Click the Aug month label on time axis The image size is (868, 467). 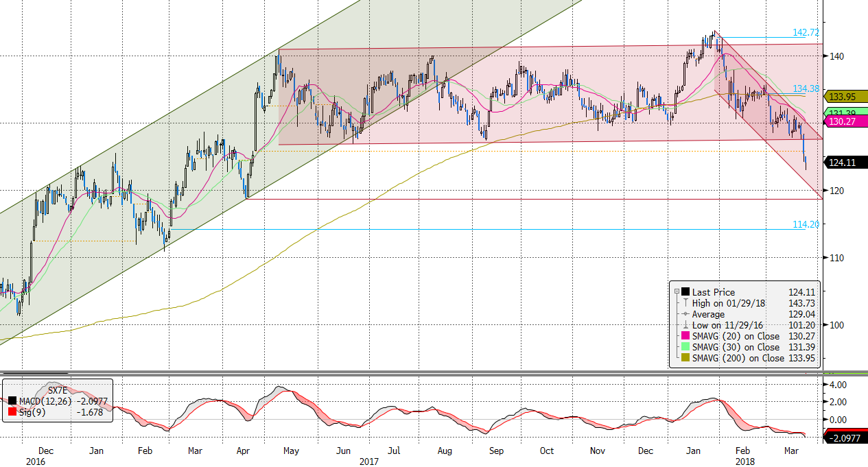tap(445, 451)
